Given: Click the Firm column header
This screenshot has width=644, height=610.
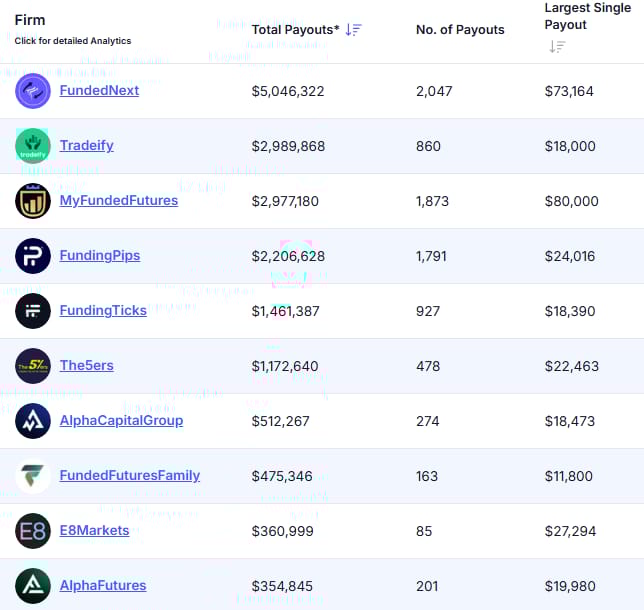Looking at the screenshot, I should pyautogui.click(x=30, y=20).
